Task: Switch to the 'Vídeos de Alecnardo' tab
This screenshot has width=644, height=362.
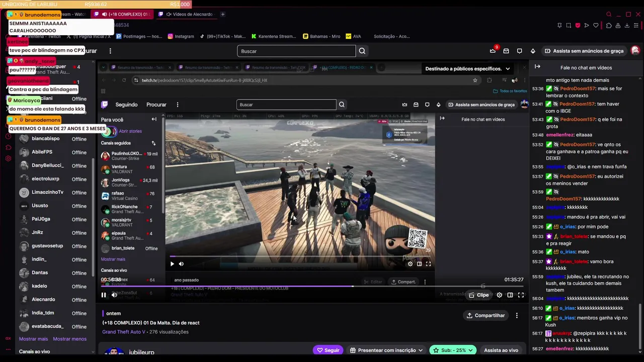Action: [186, 14]
